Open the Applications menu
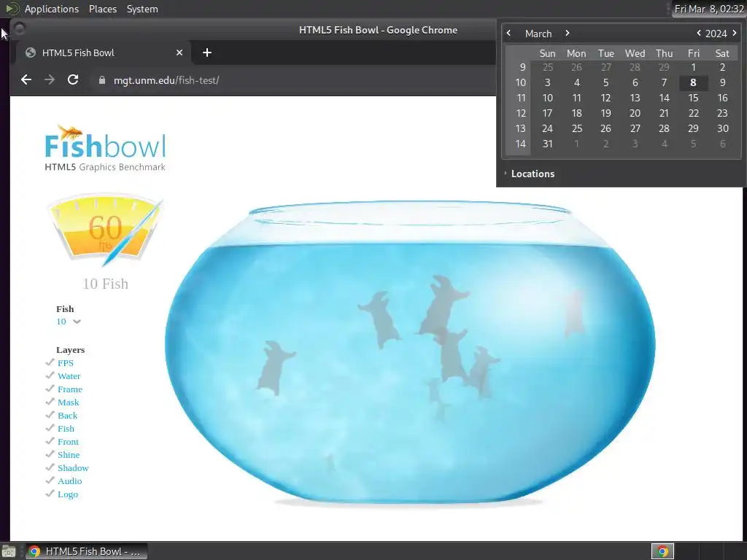The width and height of the screenshot is (747, 560). tap(52, 9)
